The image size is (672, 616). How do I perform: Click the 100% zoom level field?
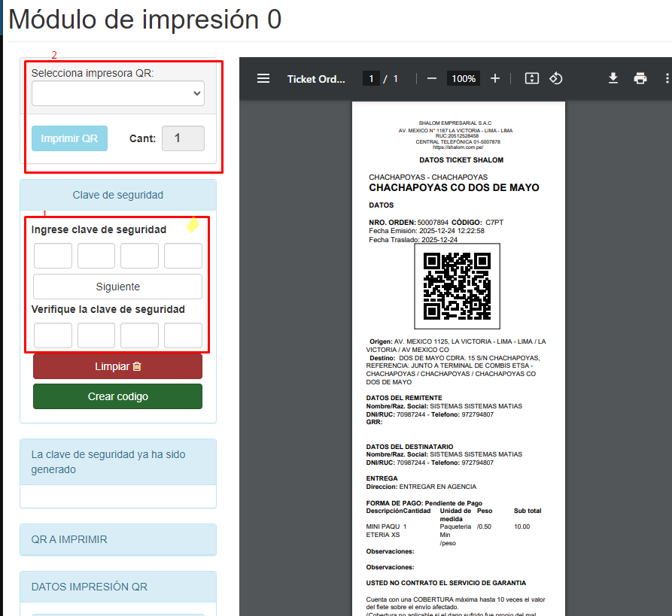point(464,79)
